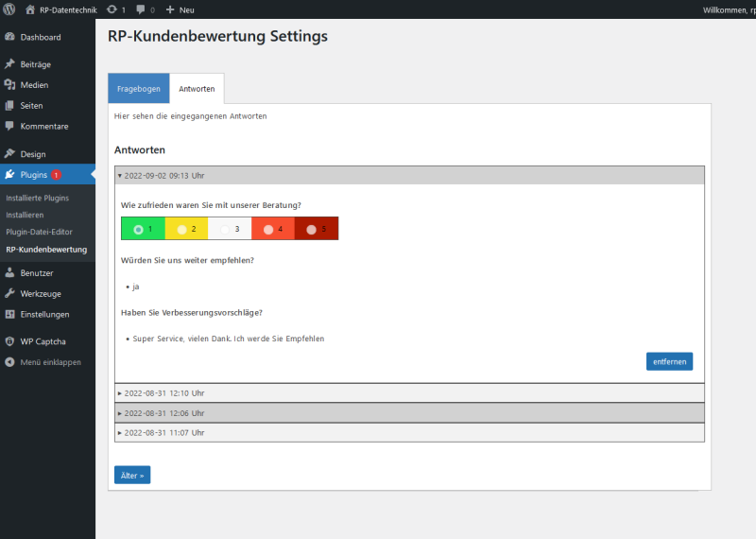Select rating radio button 2

pyautogui.click(x=181, y=229)
